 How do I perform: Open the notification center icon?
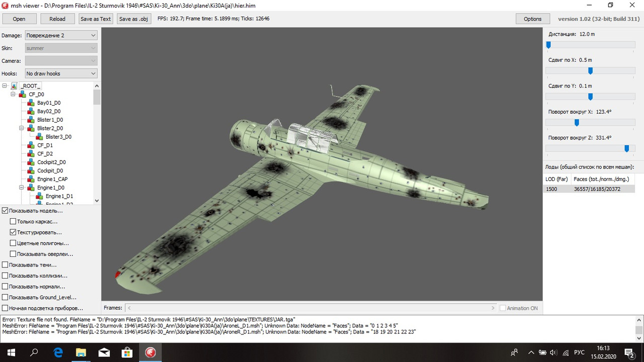tap(629, 352)
